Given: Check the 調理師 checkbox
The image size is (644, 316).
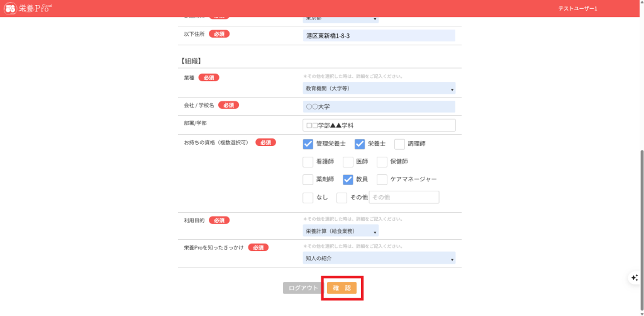Looking at the screenshot, I should point(399,144).
